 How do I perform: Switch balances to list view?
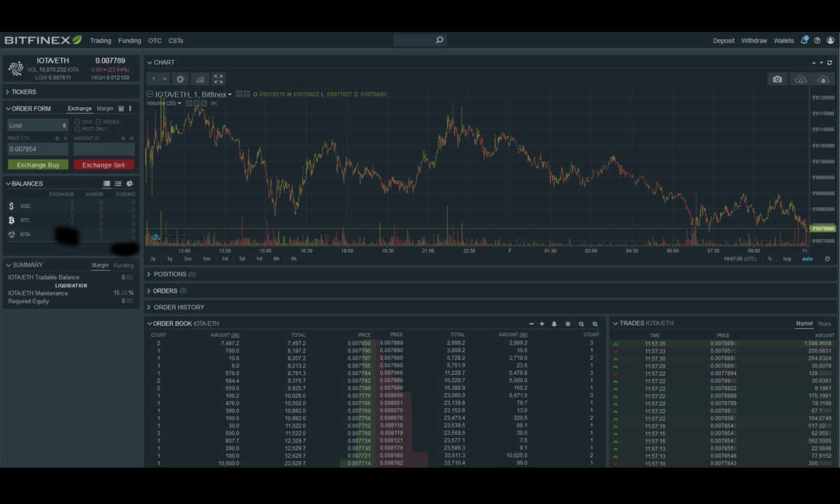pos(118,183)
